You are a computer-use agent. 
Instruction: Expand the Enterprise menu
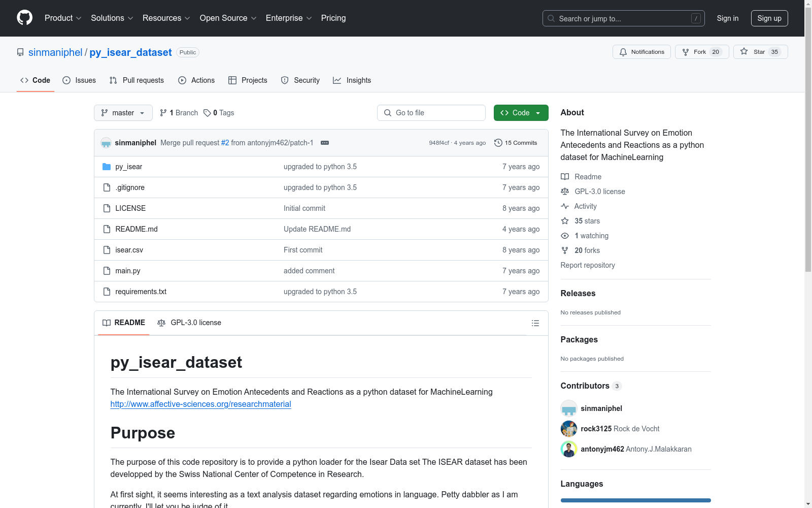(289, 18)
